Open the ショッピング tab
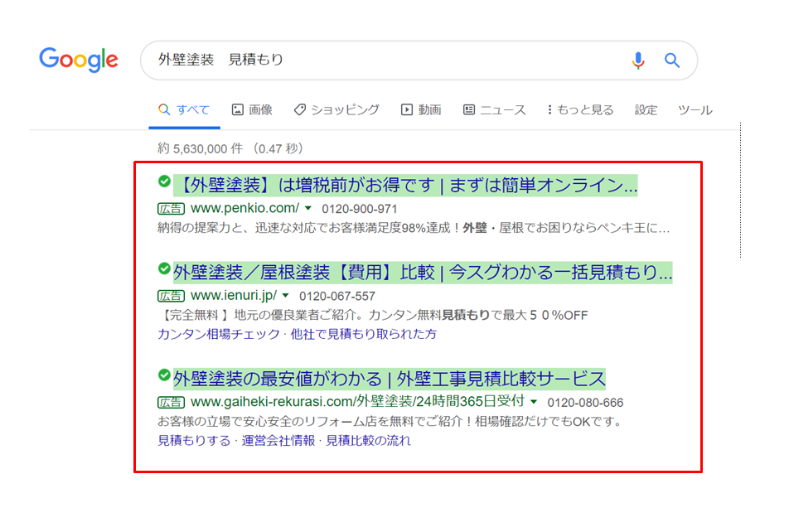This screenshot has height=532, width=789. pos(336,109)
